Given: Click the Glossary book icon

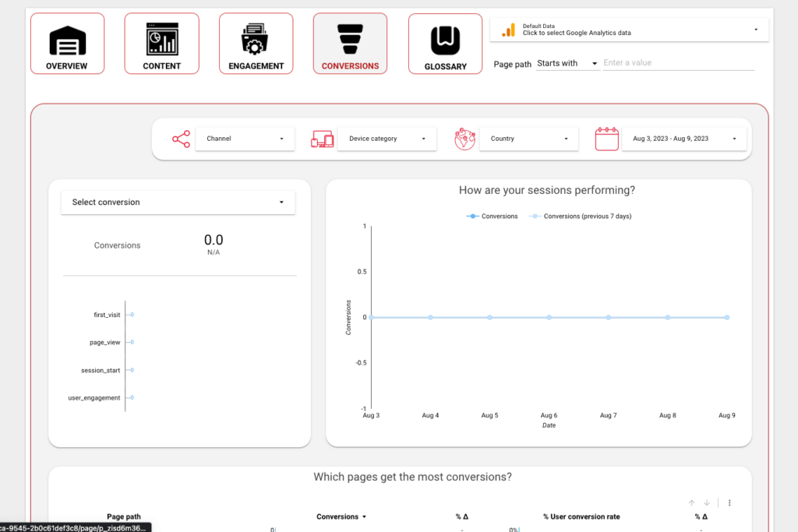Looking at the screenshot, I should click(x=445, y=41).
